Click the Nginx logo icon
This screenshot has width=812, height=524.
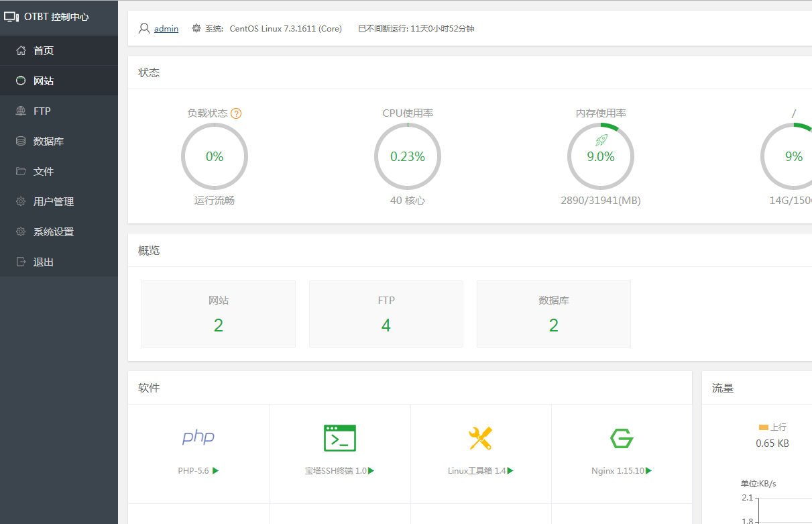[x=622, y=438]
